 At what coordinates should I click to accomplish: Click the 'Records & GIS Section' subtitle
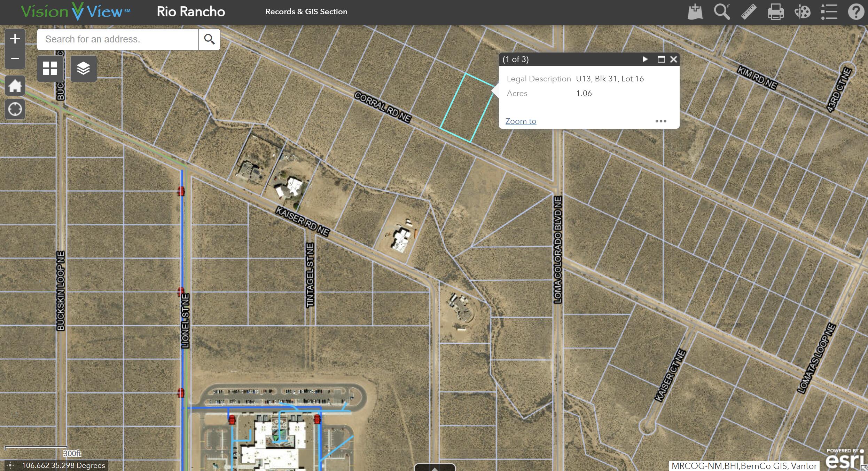tap(306, 12)
